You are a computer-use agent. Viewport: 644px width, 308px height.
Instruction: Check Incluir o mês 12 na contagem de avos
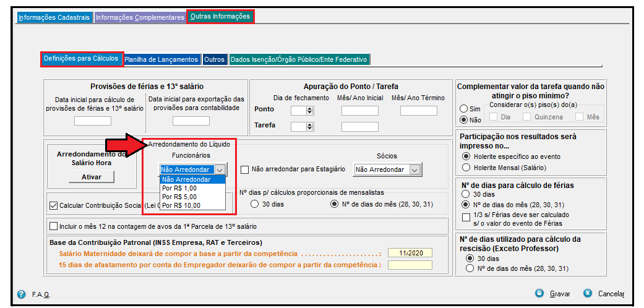53,226
